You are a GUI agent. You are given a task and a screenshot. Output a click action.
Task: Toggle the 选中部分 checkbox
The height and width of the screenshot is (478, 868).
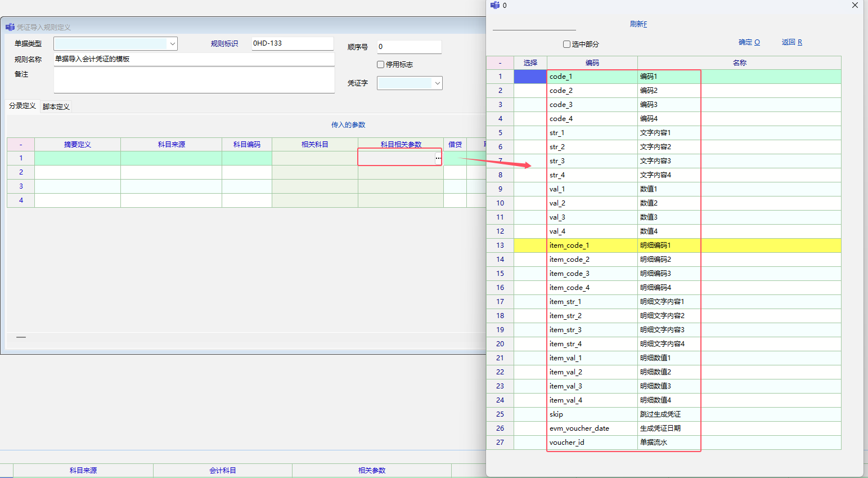pos(566,44)
